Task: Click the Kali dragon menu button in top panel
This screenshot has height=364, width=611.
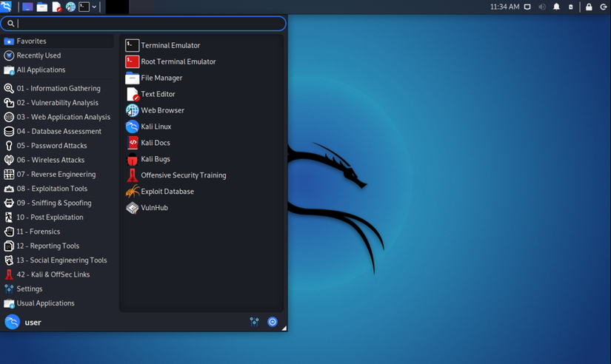Action: 6,7
